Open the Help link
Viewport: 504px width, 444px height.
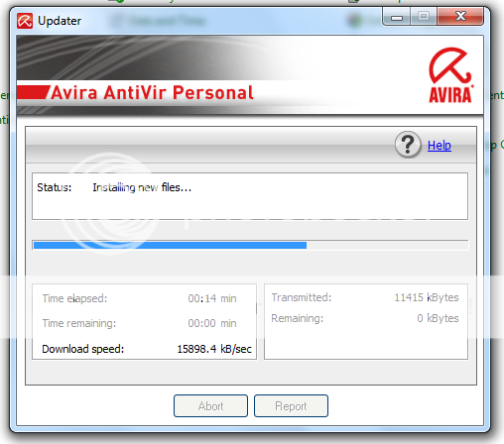(440, 146)
